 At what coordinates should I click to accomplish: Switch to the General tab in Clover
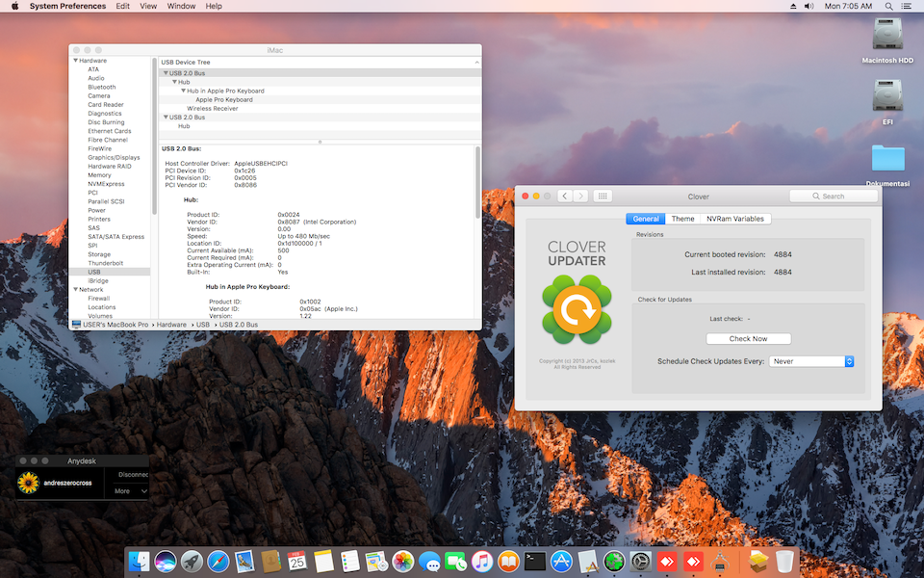pyautogui.click(x=645, y=219)
